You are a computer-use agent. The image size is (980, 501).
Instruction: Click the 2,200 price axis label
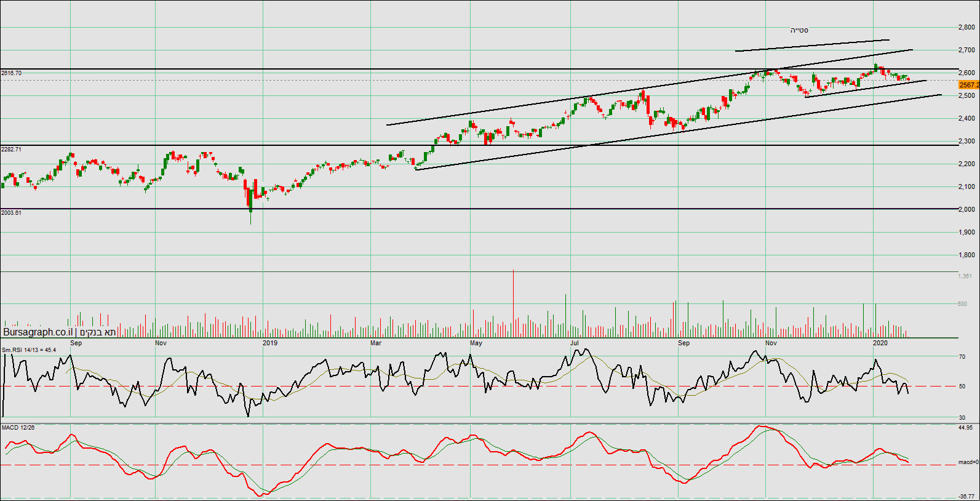(966, 164)
